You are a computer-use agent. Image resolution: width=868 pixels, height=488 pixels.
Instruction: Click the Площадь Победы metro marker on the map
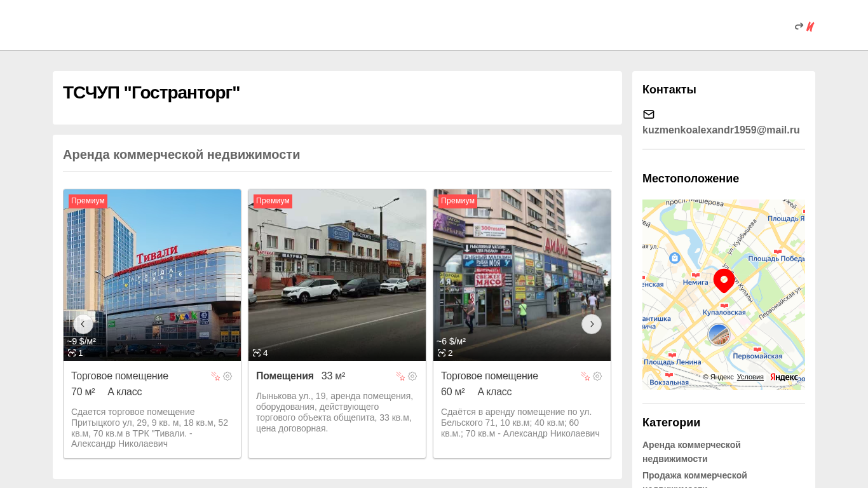point(778,252)
